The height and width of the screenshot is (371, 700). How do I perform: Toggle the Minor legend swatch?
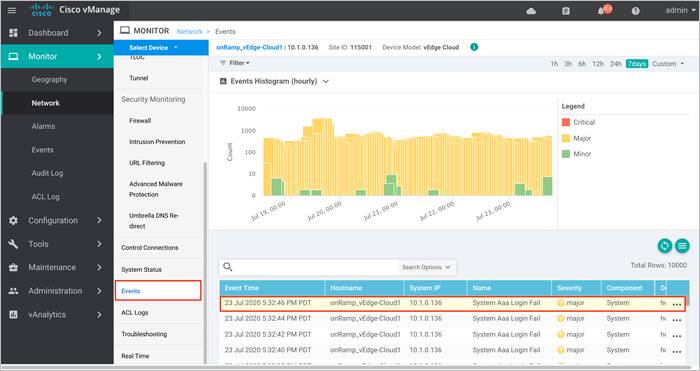566,154
